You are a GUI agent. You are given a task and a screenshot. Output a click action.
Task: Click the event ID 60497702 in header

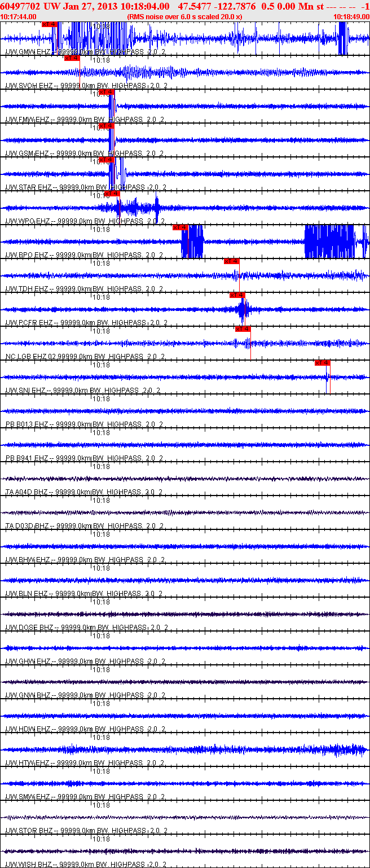tap(19, 6)
